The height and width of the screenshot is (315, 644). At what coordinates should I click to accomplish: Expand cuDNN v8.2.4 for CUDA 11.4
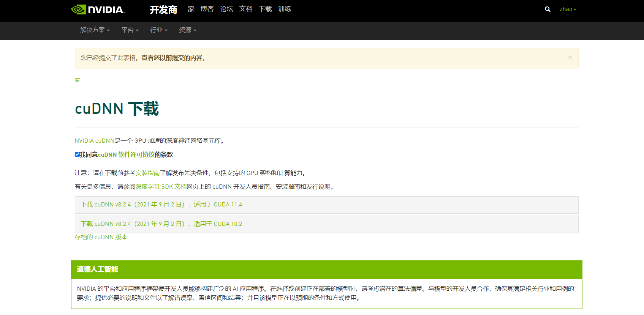click(327, 205)
